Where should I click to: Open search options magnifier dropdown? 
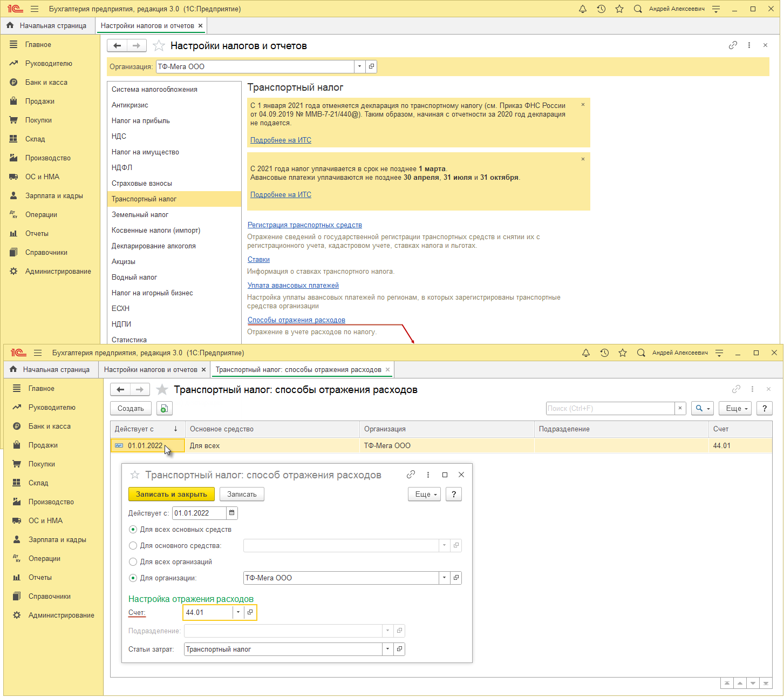click(x=703, y=409)
